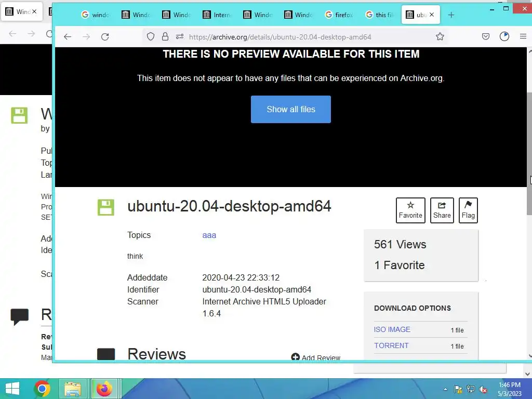This screenshot has width=532, height=399.
Task: Open a new tab with plus button
Action: pos(451,15)
